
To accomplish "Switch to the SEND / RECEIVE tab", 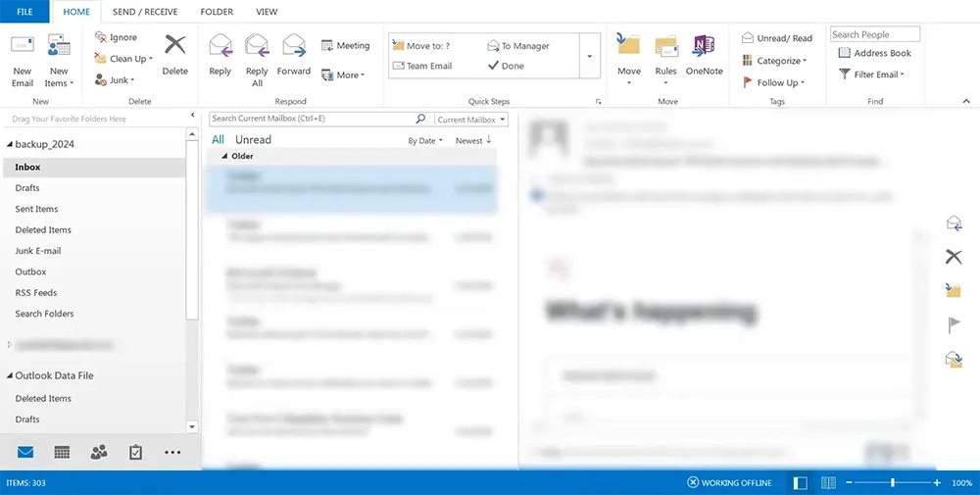I will click(145, 11).
